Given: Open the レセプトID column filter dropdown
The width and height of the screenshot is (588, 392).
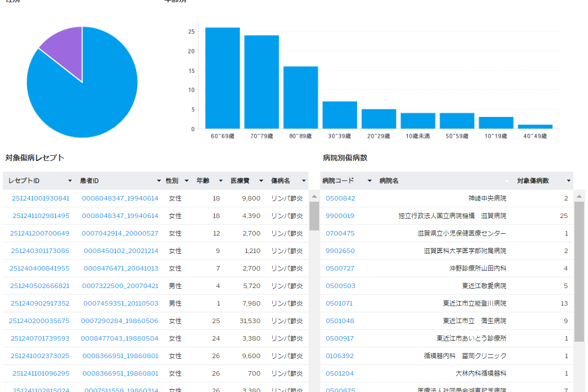Looking at the screenshot, I should point(70,181).
